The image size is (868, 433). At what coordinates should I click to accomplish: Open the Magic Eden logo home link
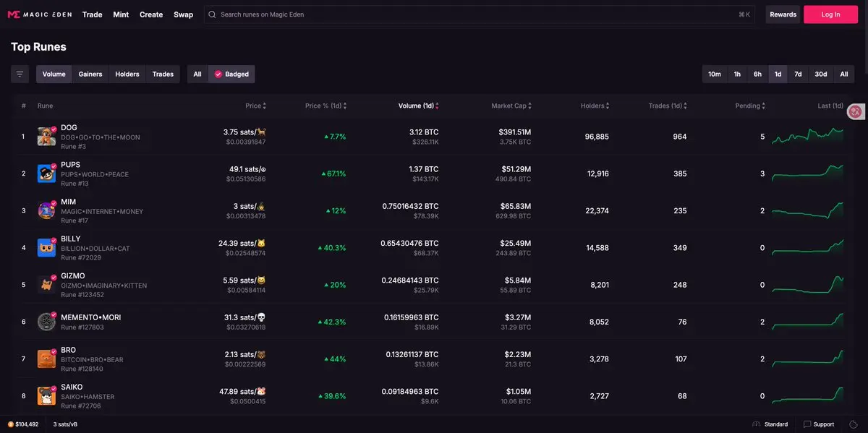pyautogui.click(x=39, y=14)
